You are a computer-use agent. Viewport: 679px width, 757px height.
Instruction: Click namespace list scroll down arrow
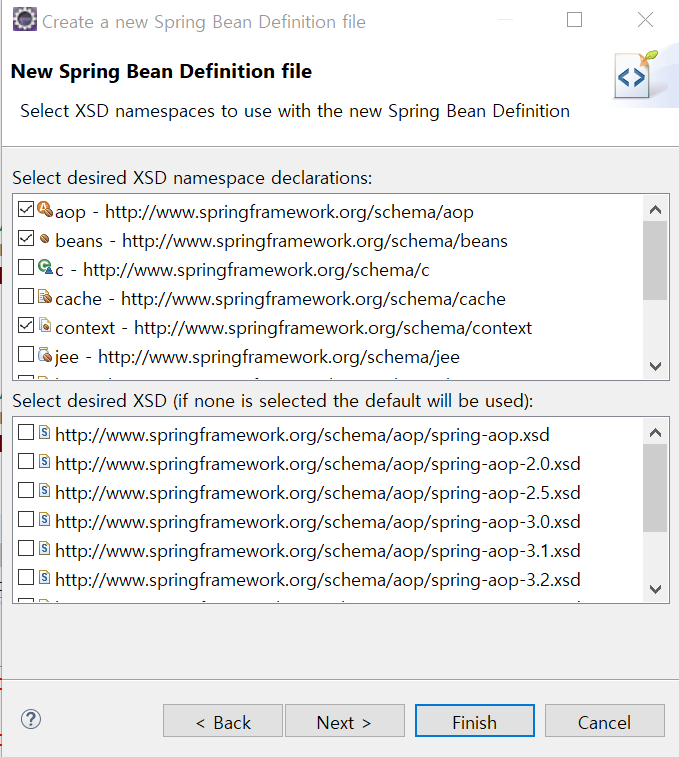[x=655, y=366]
